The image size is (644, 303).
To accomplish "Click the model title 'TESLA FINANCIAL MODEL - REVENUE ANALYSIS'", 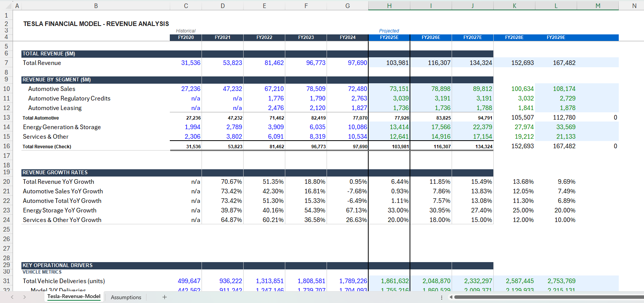I will (96, 24).
